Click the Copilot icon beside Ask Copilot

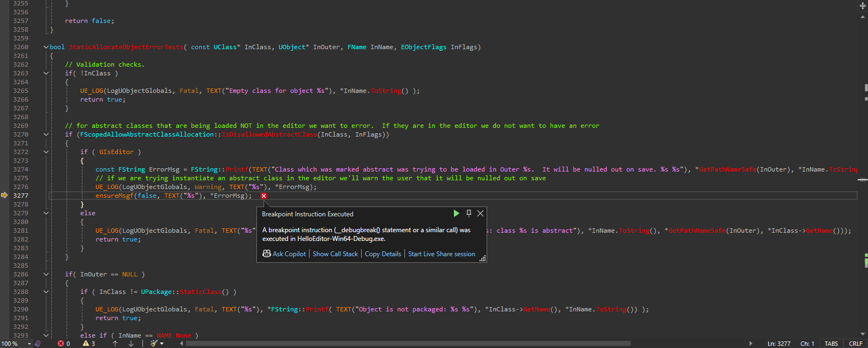click(x=266, y=254)
